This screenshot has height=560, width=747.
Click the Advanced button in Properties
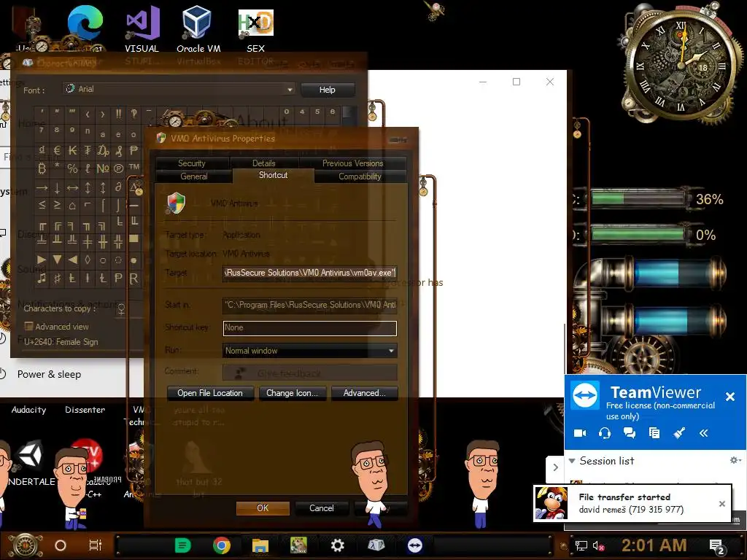point(365,393)
